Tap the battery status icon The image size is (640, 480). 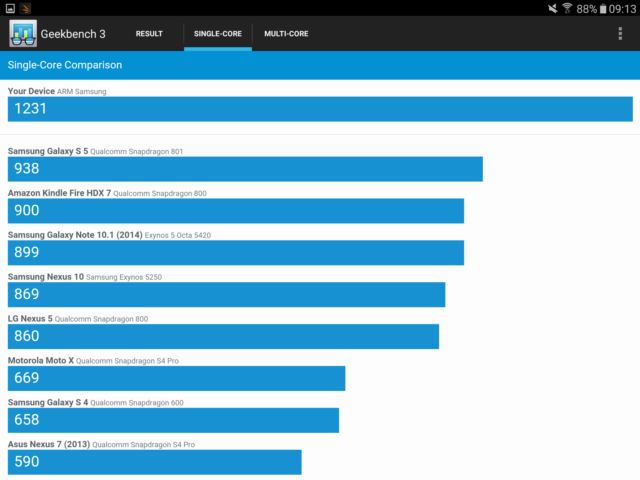coord(603,9)
